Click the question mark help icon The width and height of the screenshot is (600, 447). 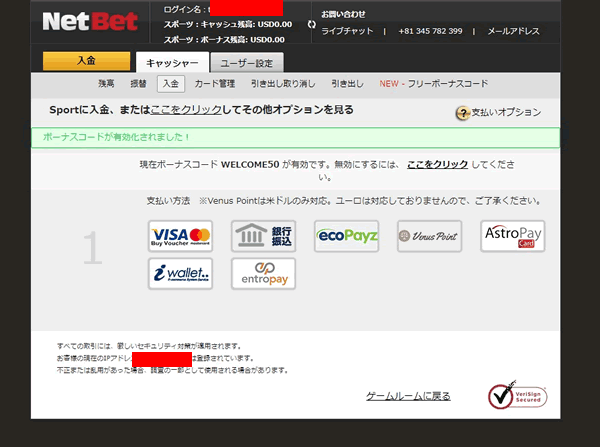pos(463,113)
